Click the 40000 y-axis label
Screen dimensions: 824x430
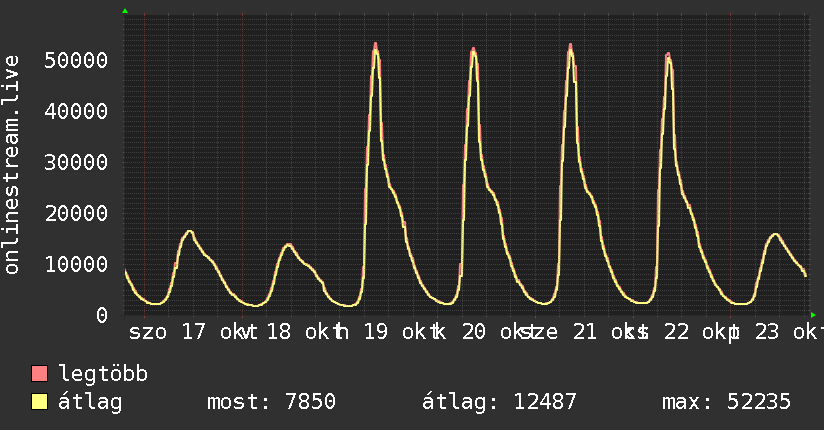(x=76, y=111)
